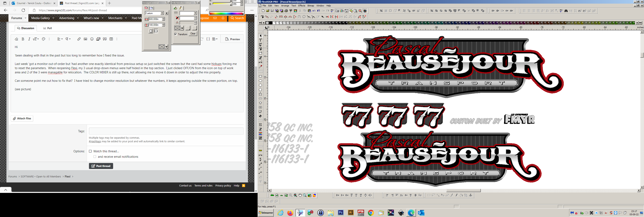644x217 pixels.
Task: Select the Text tool in FlexiSIGN toolbox
Action: tap(260, 40)
